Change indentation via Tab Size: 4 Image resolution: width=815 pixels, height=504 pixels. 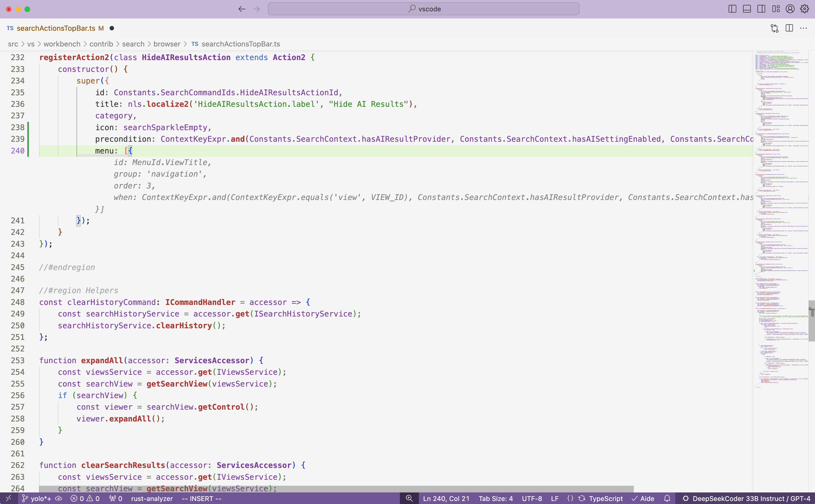(496, 498)
